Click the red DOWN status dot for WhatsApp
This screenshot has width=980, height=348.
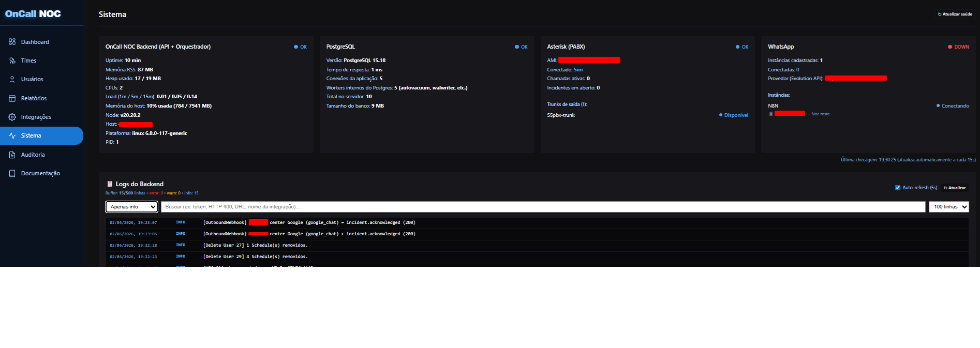[950, 47]
